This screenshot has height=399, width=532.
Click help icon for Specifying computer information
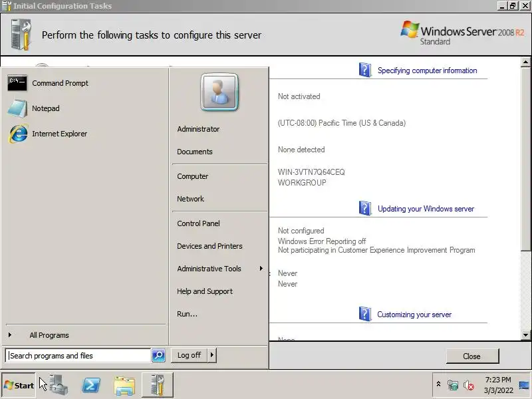coord(364,70)
